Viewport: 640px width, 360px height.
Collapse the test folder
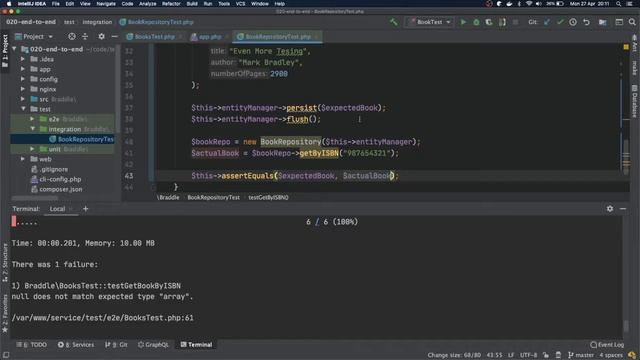(23, 109)
